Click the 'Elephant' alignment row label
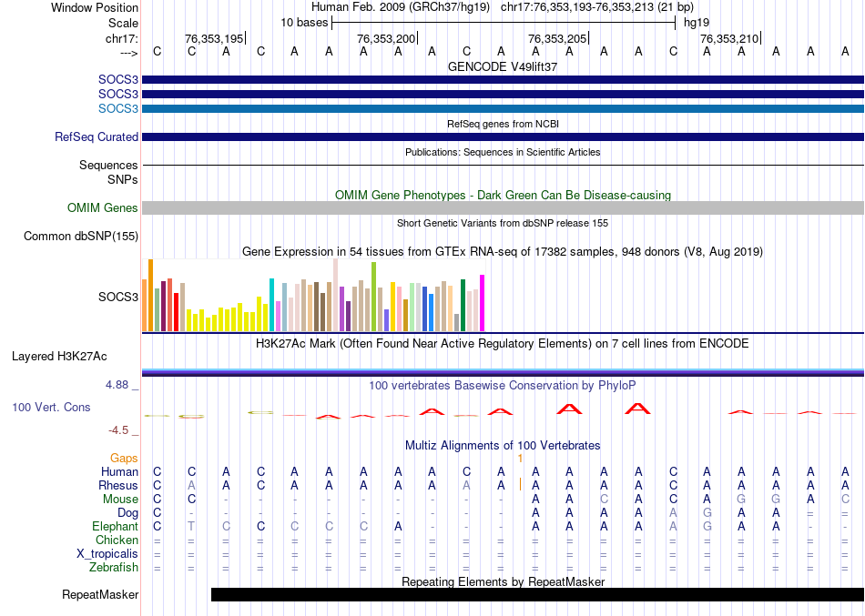Viewport: 865px width, 616px height. [115, 527]
